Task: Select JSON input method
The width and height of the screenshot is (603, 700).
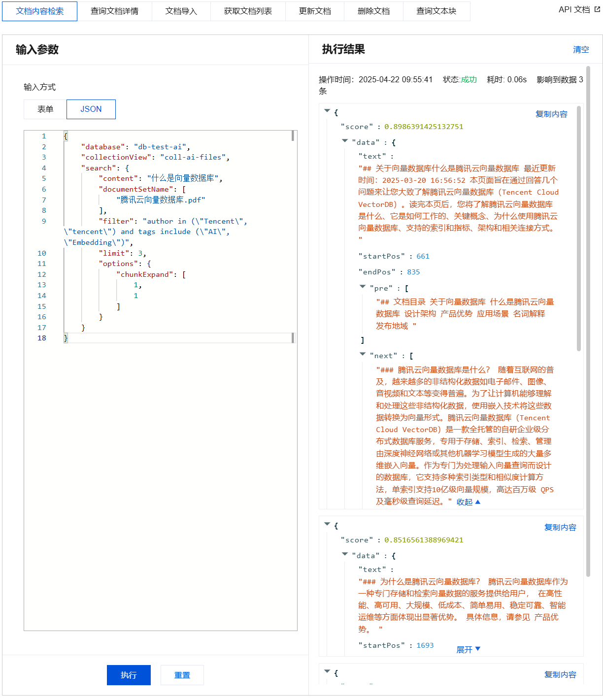Action: tap(91, 109)
